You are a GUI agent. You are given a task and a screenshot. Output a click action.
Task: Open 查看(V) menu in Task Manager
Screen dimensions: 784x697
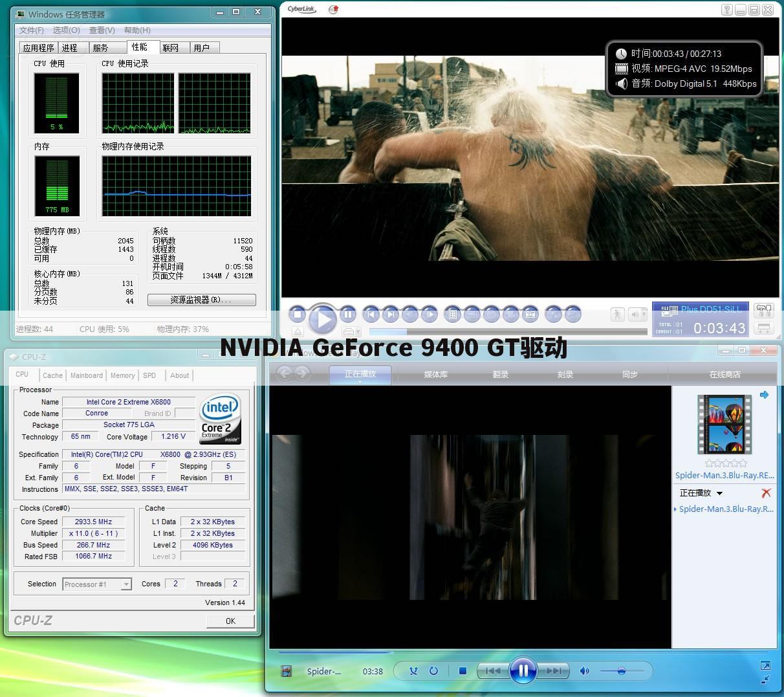(x=102, y=30)
